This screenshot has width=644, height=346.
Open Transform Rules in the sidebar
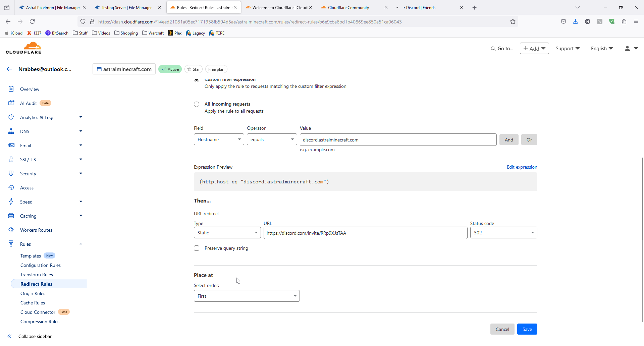tap(37, 275)
